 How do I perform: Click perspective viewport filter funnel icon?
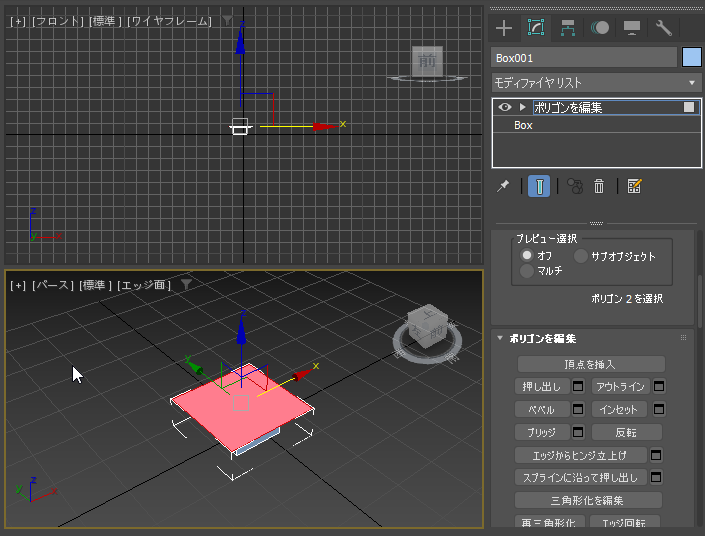coord(186,284)
